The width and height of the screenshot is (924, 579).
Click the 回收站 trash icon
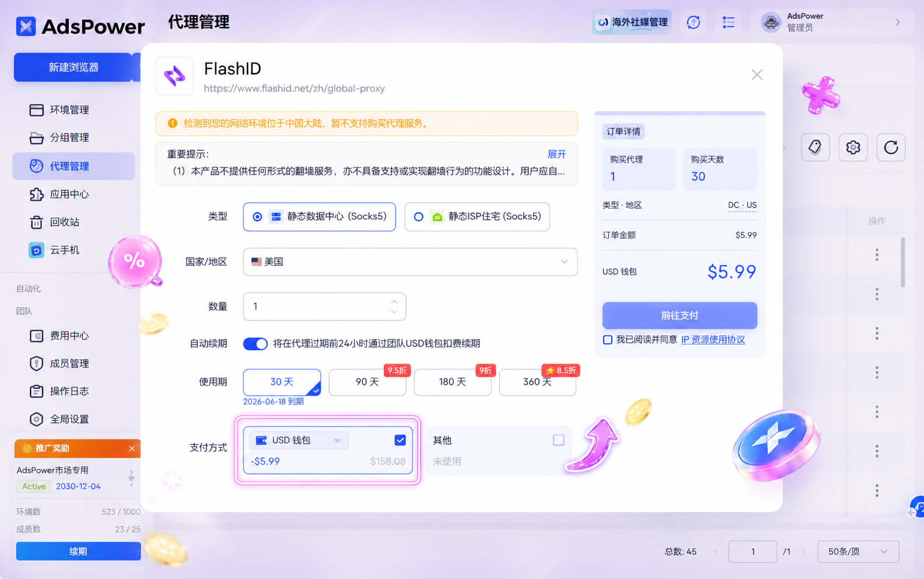pos(36,222)
